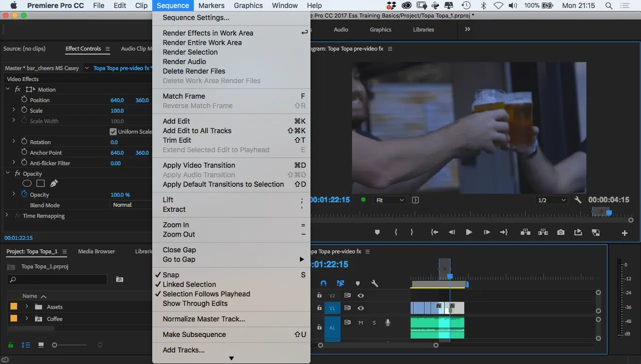Play the Program monitor video
This screenshot has width=641, height=364.
pyautogui.click(x=469, y=232)
